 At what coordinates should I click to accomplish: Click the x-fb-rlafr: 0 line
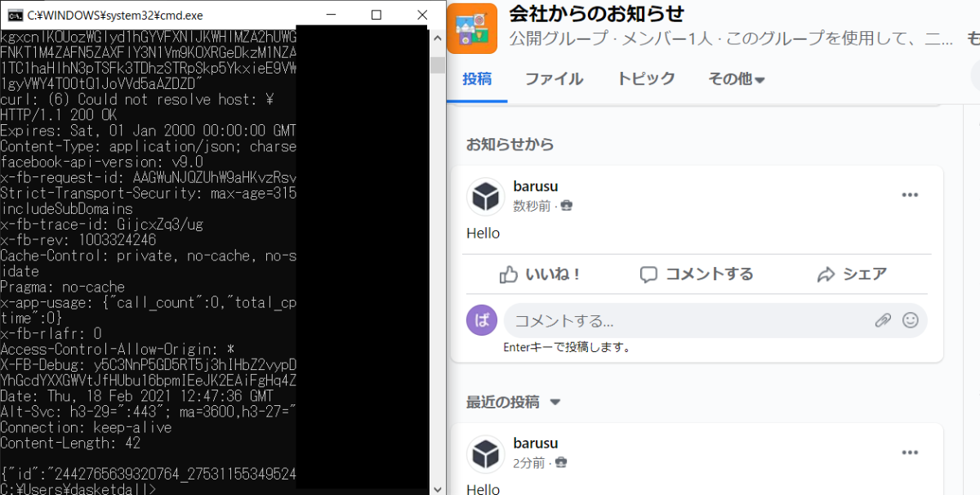(51, 333)
